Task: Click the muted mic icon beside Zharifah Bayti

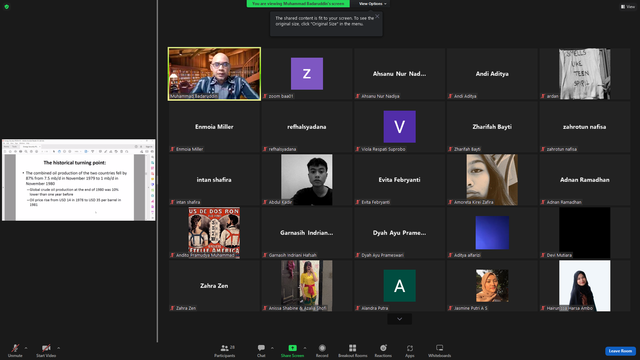Action: [451, 149]
